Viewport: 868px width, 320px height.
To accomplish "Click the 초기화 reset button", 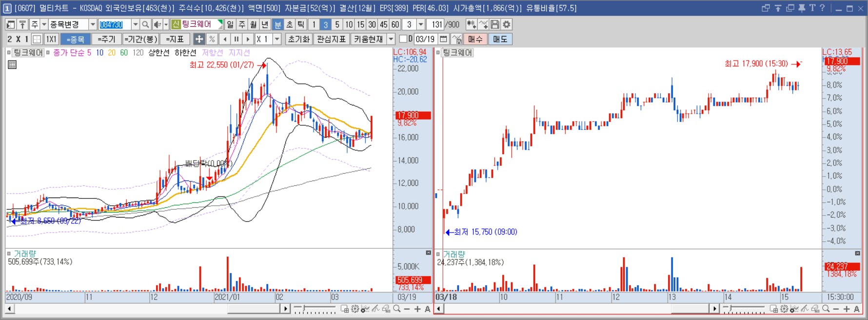I will (299, 39).
